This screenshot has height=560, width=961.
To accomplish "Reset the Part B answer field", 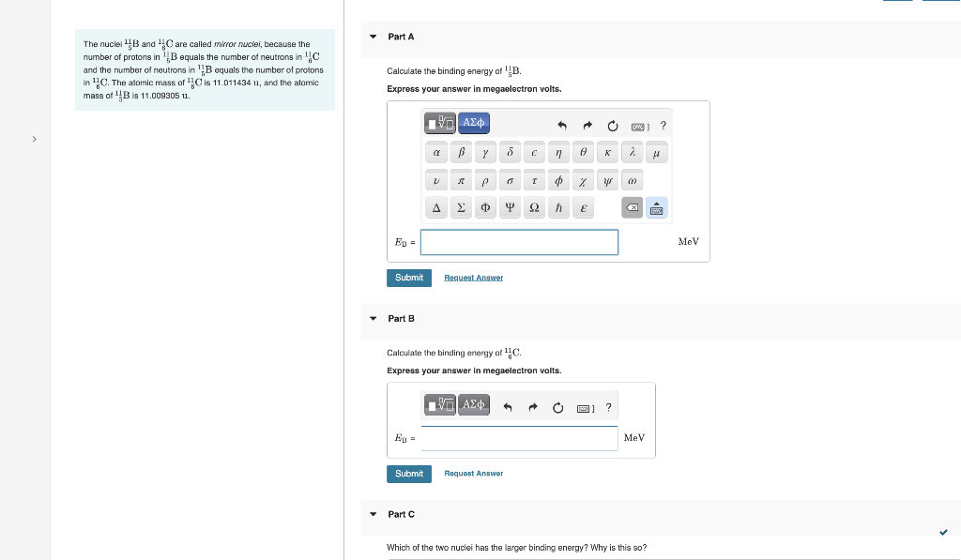I will coord(557,408).
